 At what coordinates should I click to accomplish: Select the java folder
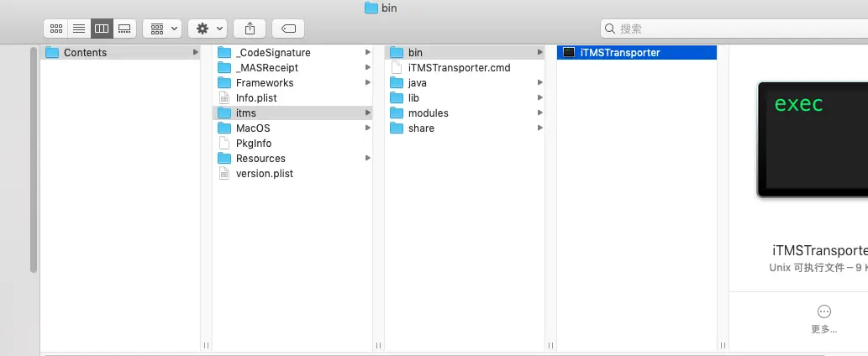(465, 83)
